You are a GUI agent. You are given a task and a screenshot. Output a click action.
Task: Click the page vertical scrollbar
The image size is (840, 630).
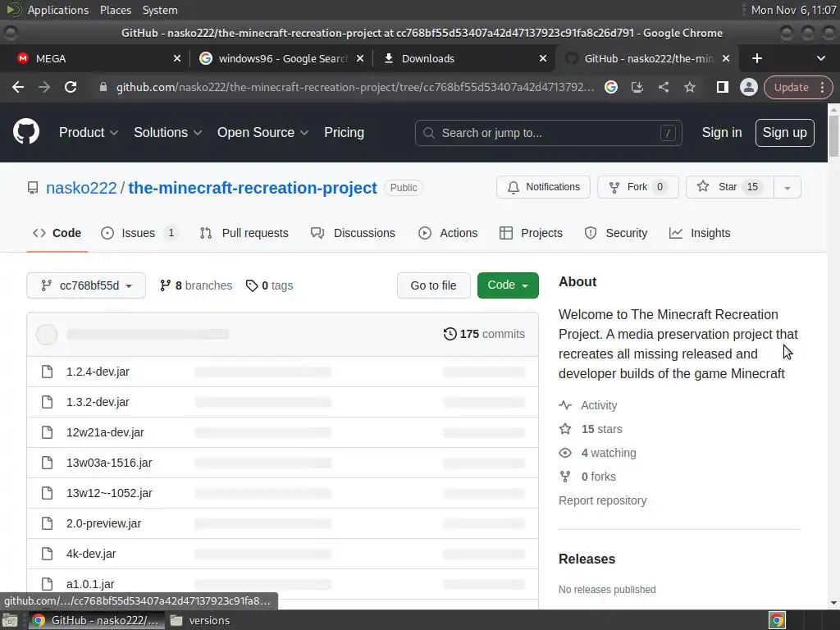coord(833,135)
